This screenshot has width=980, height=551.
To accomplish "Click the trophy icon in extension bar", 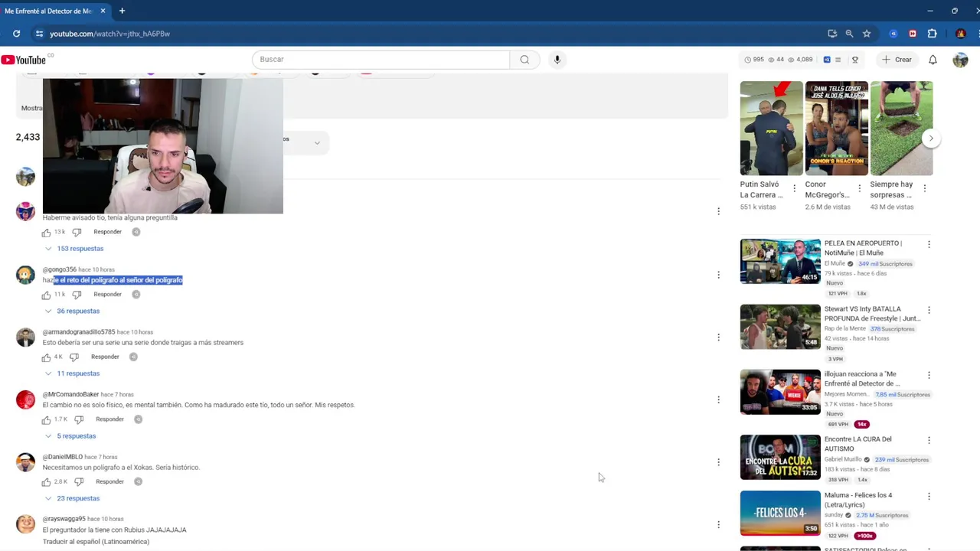I will pos(855,60).
